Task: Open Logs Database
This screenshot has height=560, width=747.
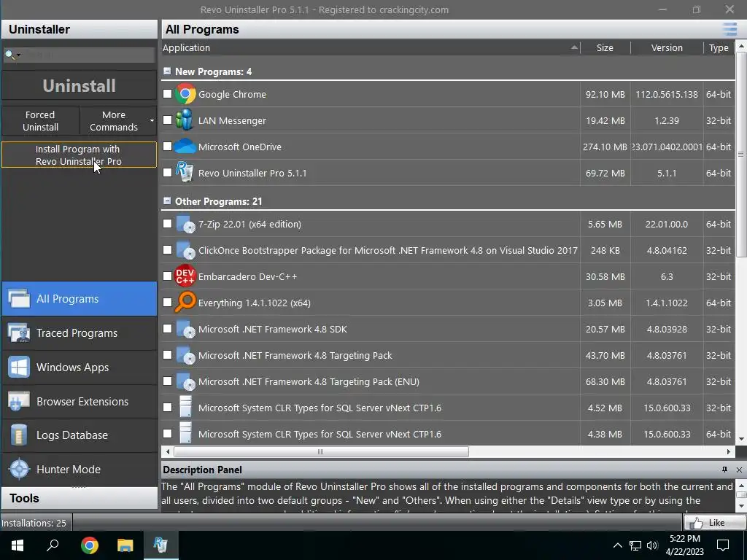Action: (x=79, y=435)
